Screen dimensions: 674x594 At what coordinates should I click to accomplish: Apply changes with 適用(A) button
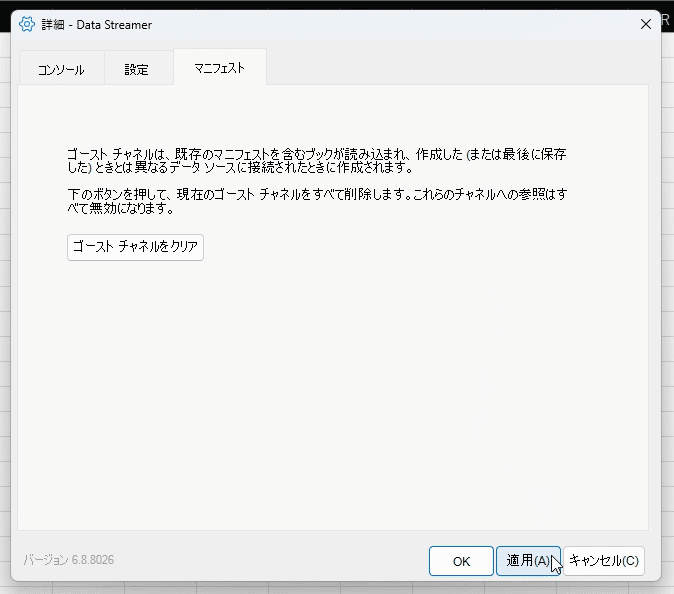click(528, 561)
